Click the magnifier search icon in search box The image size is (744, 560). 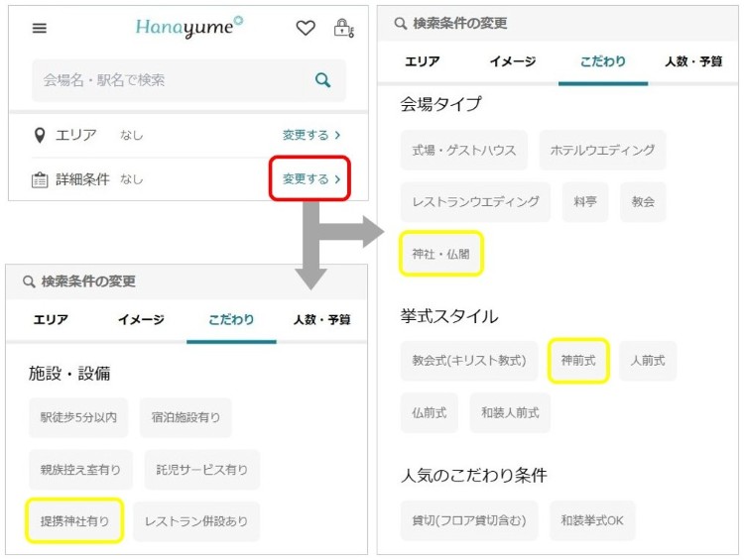[322, 80]
